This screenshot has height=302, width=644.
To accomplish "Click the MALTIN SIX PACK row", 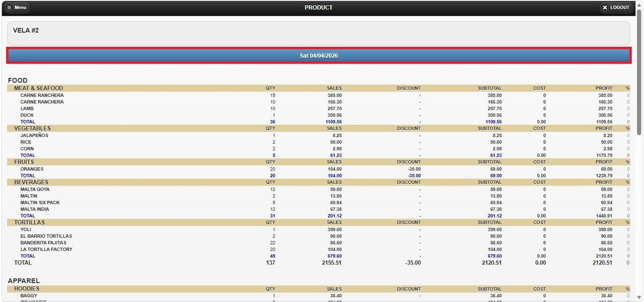I will pyautogui.click(x=319, y=203).
